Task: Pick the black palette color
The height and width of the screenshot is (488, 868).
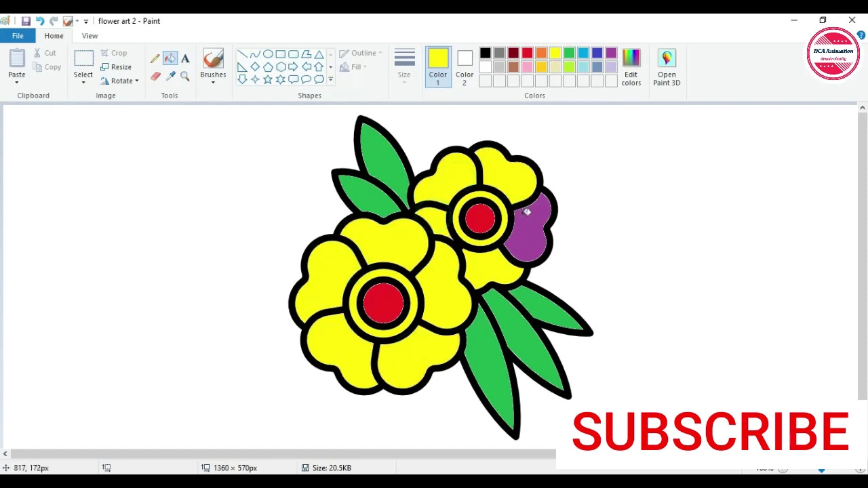Action: (485, 53)
